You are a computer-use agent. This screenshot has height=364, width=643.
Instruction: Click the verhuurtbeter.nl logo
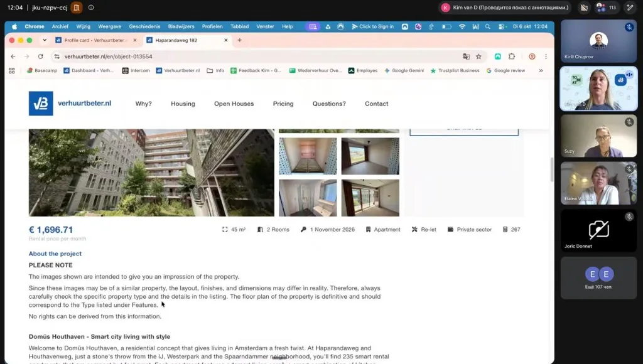click(x=70, y=104)
